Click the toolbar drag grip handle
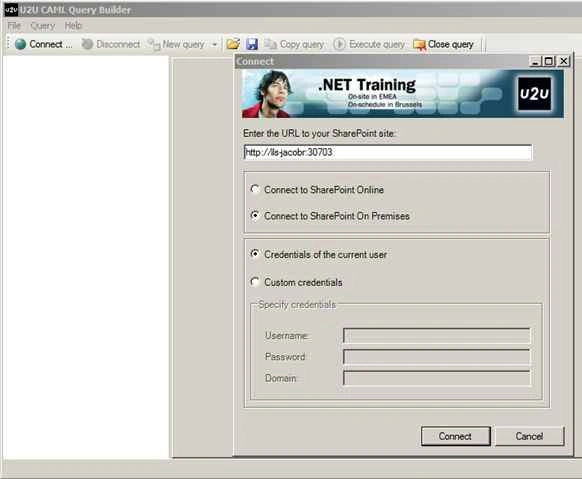The height and width of the screenshot is (479, 582). (8, 44)
